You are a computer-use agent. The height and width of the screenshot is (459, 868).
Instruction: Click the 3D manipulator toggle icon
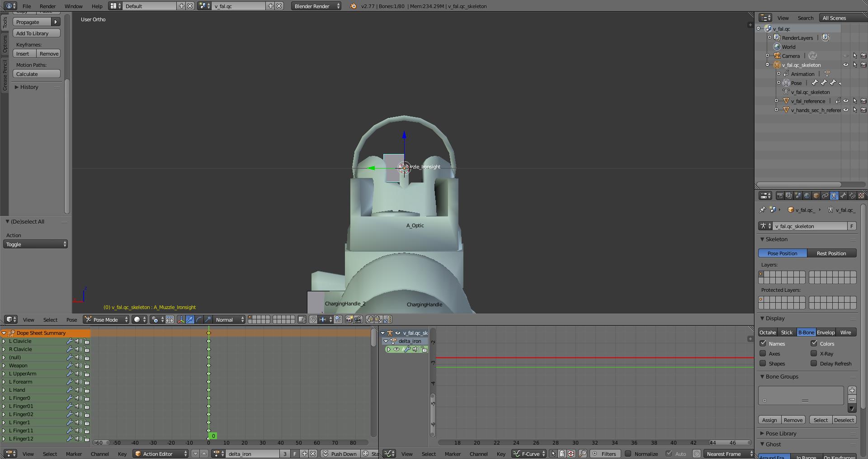181,319
